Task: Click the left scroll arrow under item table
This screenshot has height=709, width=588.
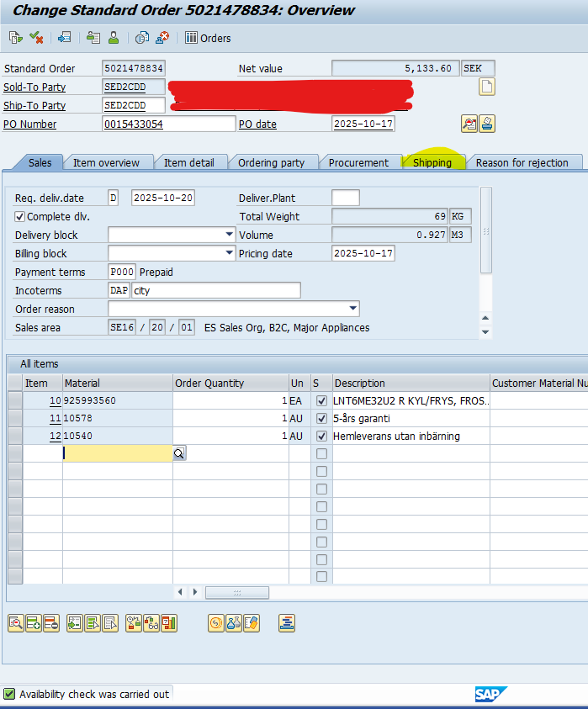Action: click(180, 592)
